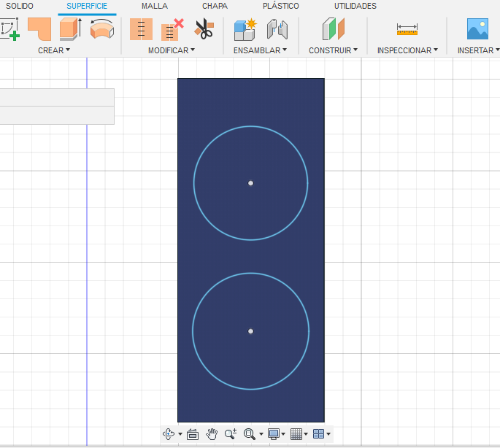The width and height of the screenshot is (500, 448).
Task: Activate the Zoom tool
Action: tap(231, 433)
